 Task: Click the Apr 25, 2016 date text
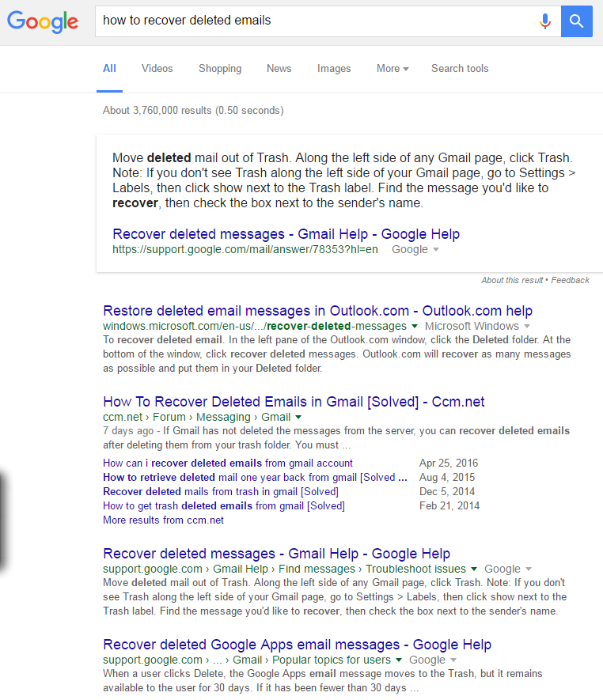(x=449, y=463)
